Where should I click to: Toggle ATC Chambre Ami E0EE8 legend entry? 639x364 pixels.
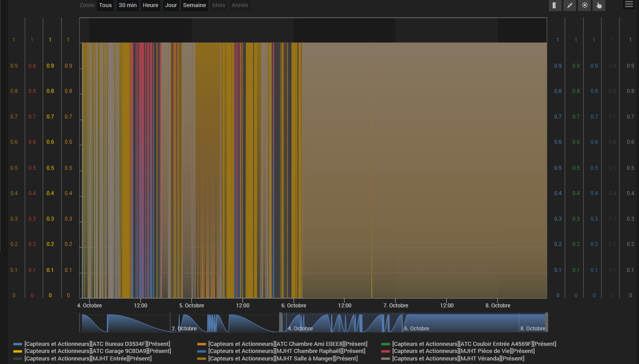[x=287, y=344]
